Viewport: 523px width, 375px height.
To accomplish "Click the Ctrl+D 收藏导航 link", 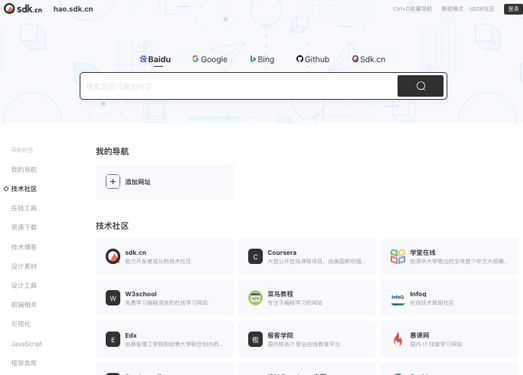I will coord(412,9).
